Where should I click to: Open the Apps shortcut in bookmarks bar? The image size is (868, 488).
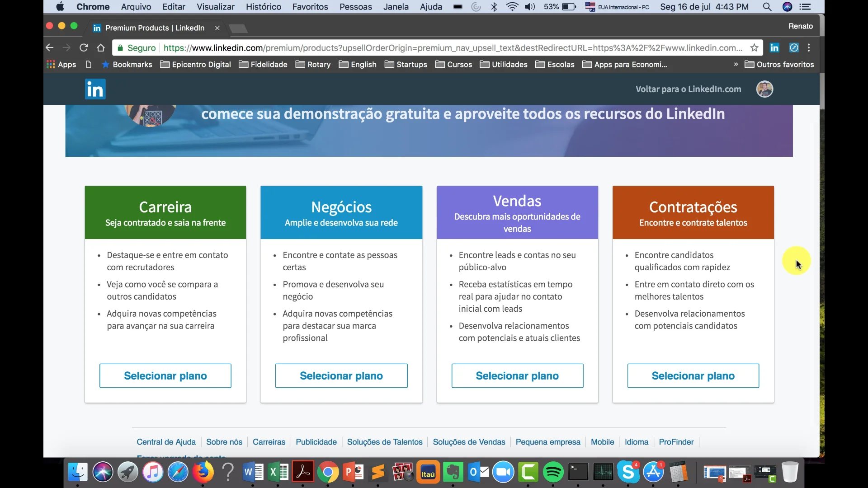(61, 65)
